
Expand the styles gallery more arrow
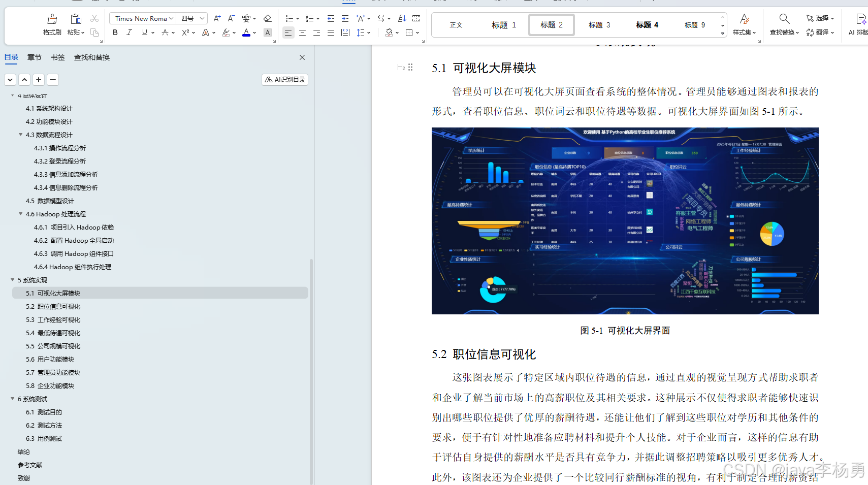(x=722, y=33)
